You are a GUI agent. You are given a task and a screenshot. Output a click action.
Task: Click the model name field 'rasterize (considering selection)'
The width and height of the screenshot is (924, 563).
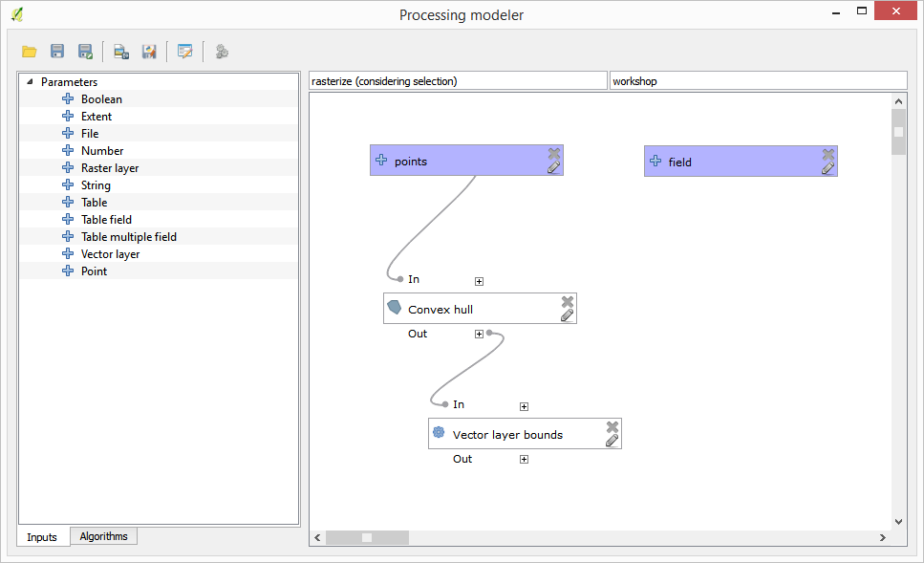458,81
